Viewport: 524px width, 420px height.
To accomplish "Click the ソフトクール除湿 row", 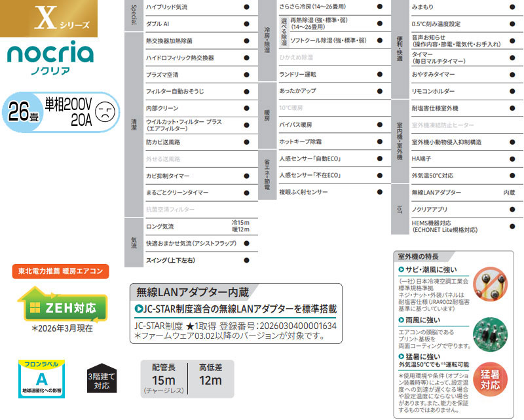I will coord(339,41).
